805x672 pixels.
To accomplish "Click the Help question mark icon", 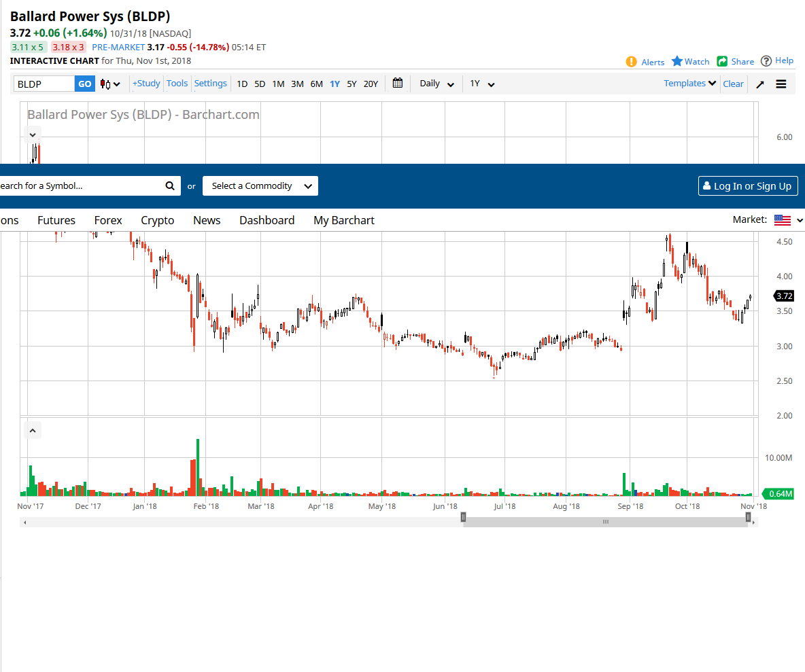I will click(766, 61).
